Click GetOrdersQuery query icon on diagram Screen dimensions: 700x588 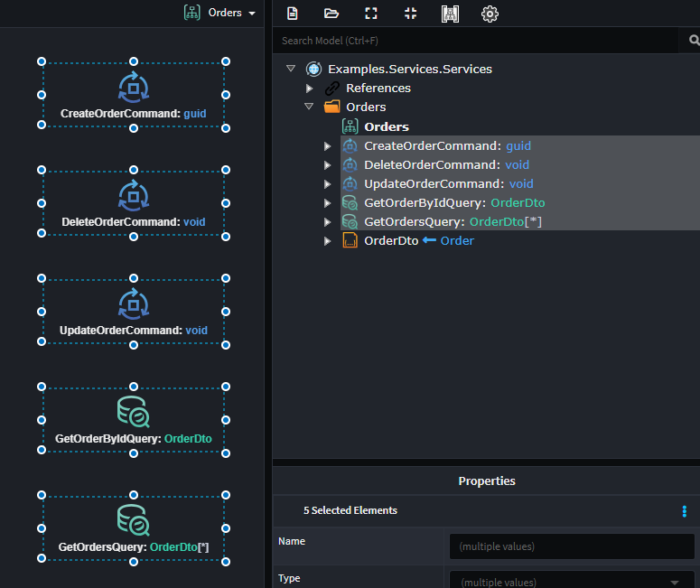pos(134,520)
